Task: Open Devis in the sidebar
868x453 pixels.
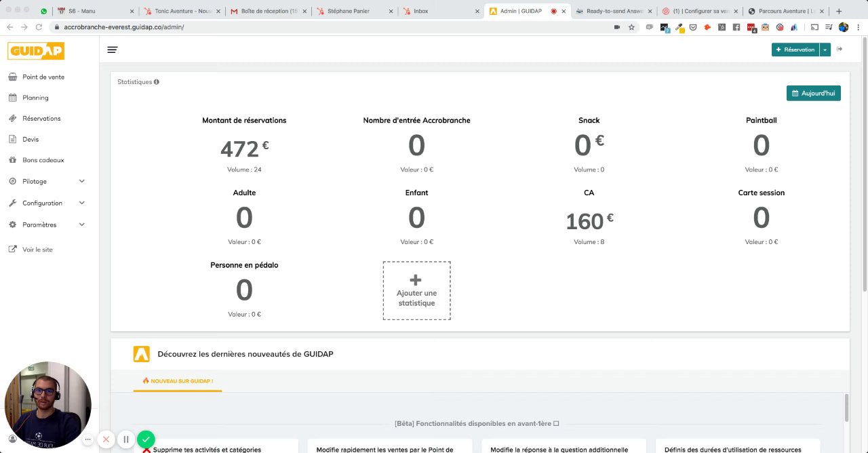Action: click(x=31, y=139)
